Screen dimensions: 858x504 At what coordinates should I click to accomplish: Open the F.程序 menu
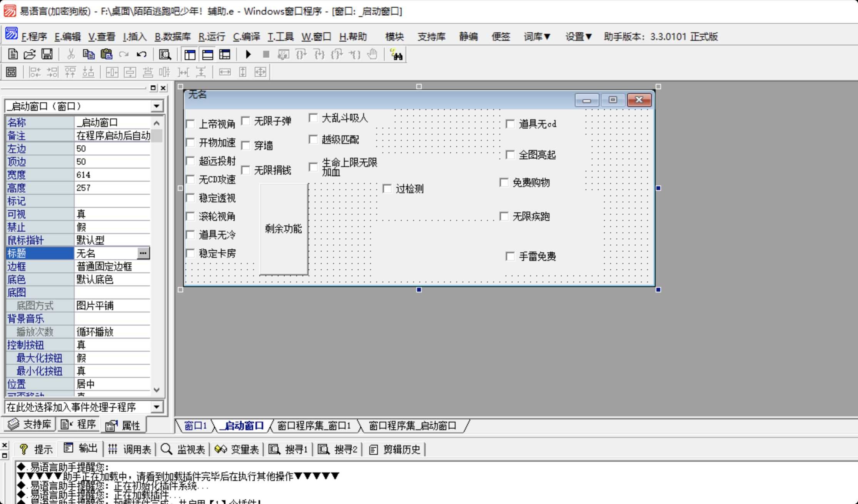(34, 37)
